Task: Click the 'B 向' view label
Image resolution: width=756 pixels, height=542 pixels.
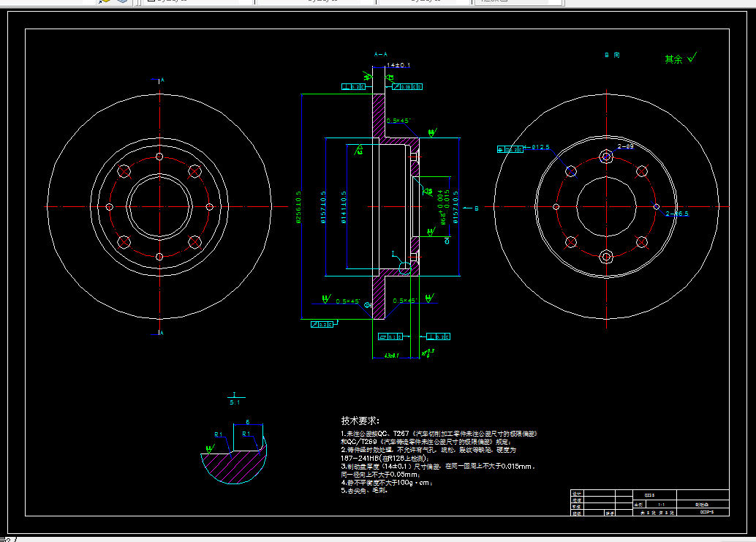Action: 612,55
